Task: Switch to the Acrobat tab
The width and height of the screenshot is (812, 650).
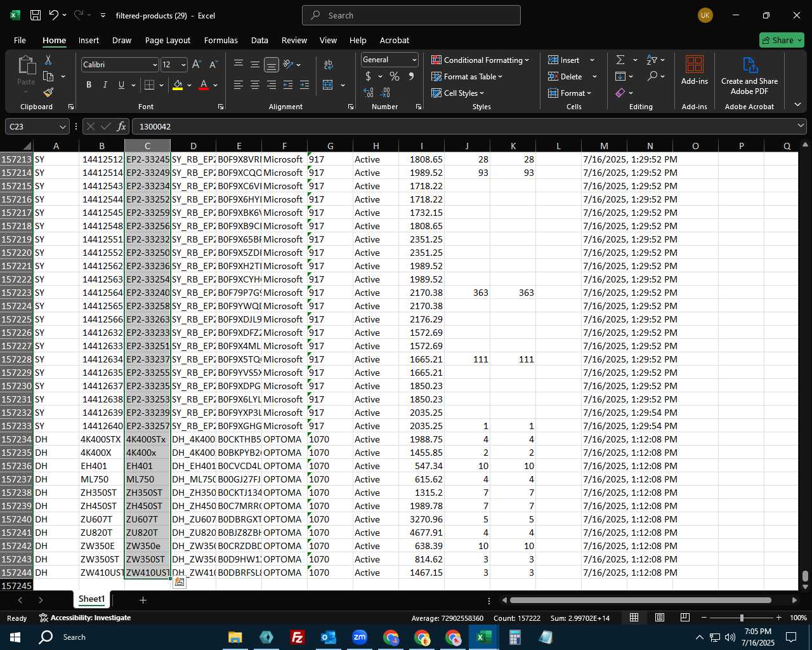Action: [x=395, y=40]
